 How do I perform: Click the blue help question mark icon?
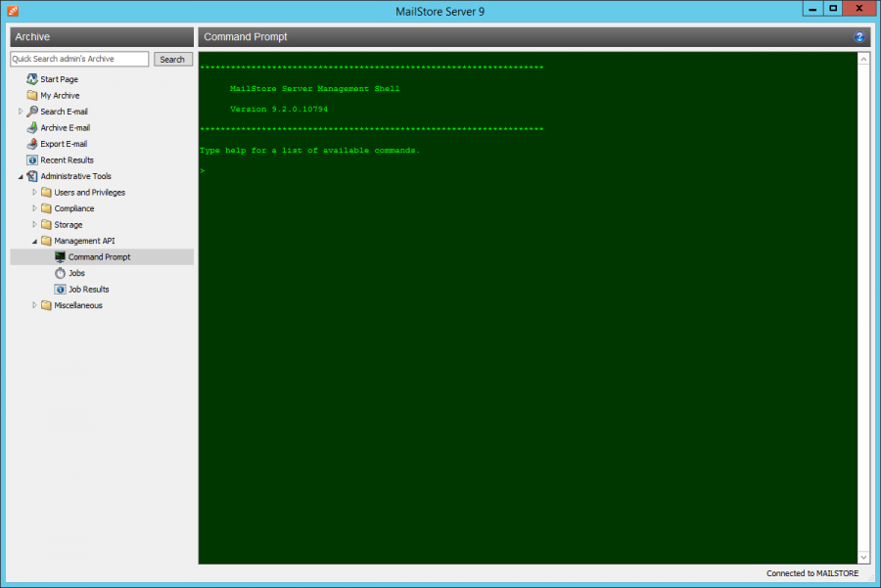pyautogui.click(x=859, y=37)
